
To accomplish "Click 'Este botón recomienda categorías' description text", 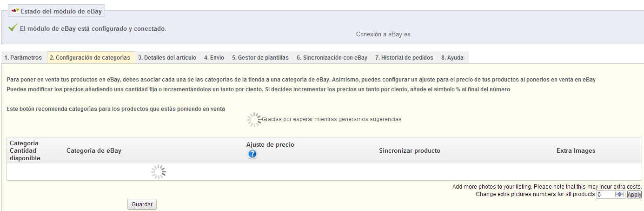I will click(x=116, y=109).
